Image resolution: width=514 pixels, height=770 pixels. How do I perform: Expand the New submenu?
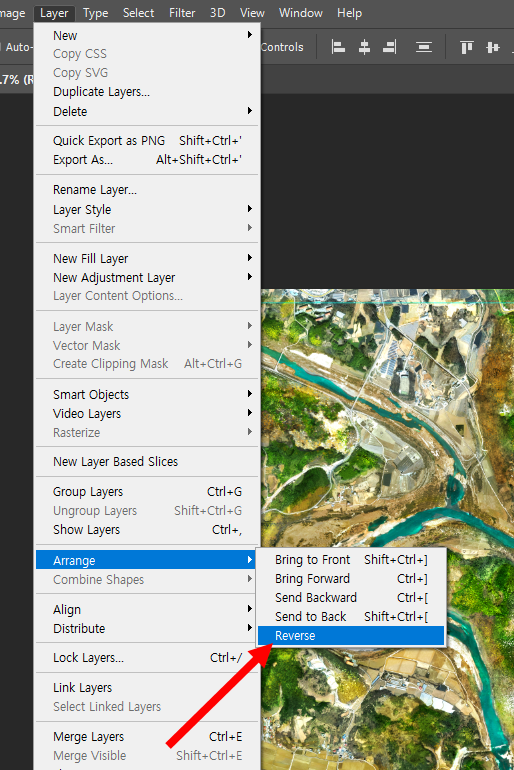click(x=147, y=35)
